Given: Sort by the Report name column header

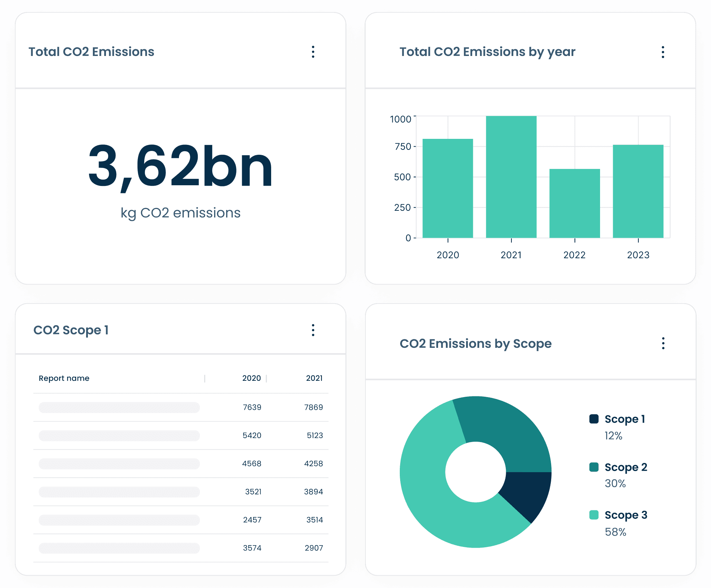Looking at the screenshot, I should click(64, 378).
